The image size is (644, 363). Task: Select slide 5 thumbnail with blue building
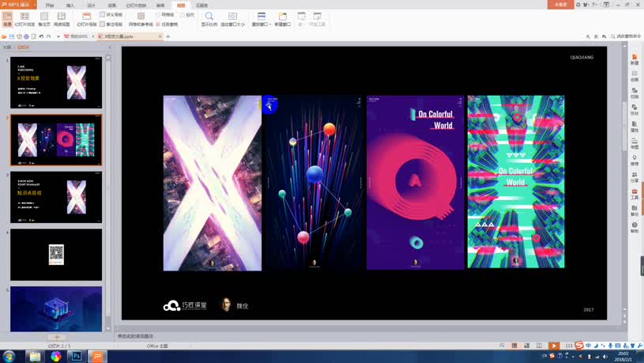tap(56, 309)
